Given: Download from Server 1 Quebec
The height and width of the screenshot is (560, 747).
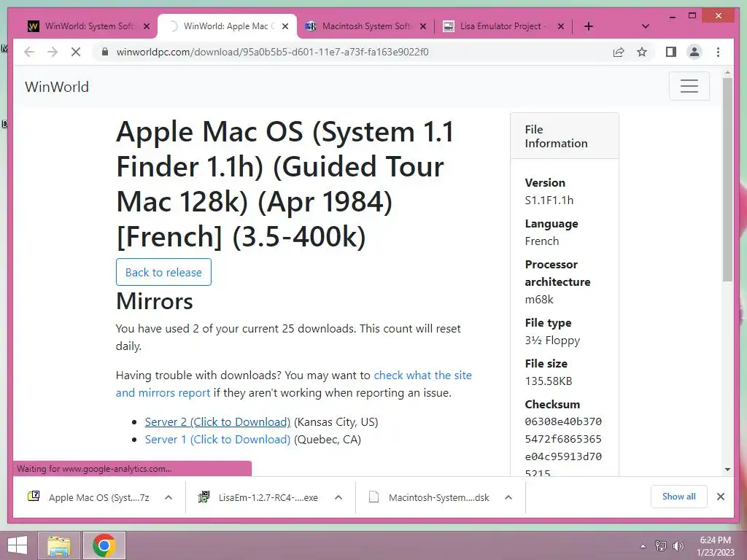Looking at the screenshot, I should (217, 439).
